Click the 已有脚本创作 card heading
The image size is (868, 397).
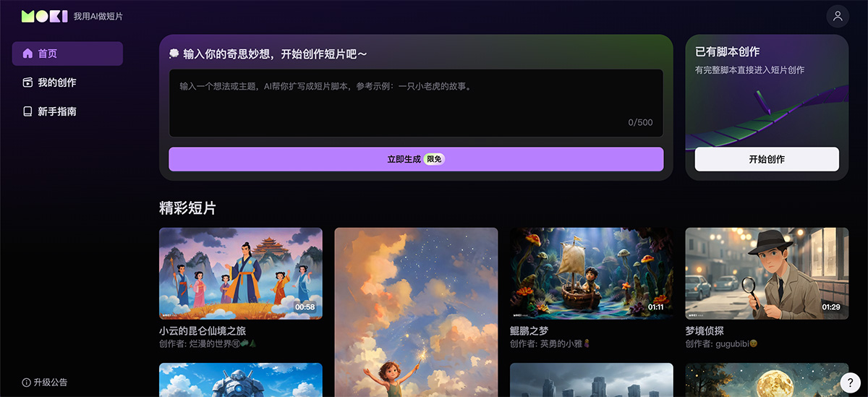(x=727, y=52)
